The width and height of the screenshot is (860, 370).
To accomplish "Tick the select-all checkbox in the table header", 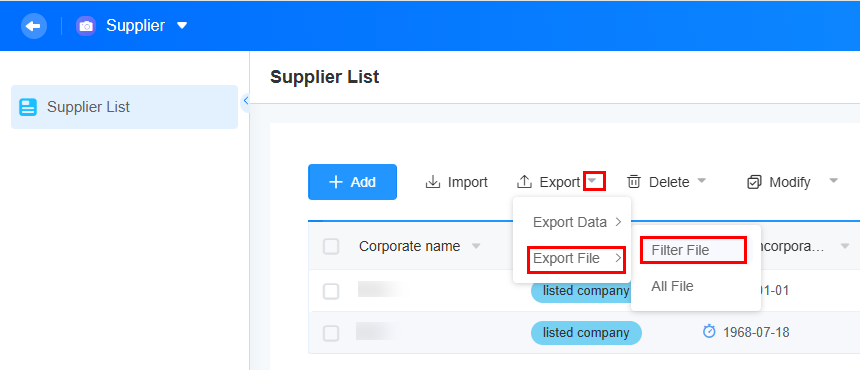I will click(x=331, y=247).
